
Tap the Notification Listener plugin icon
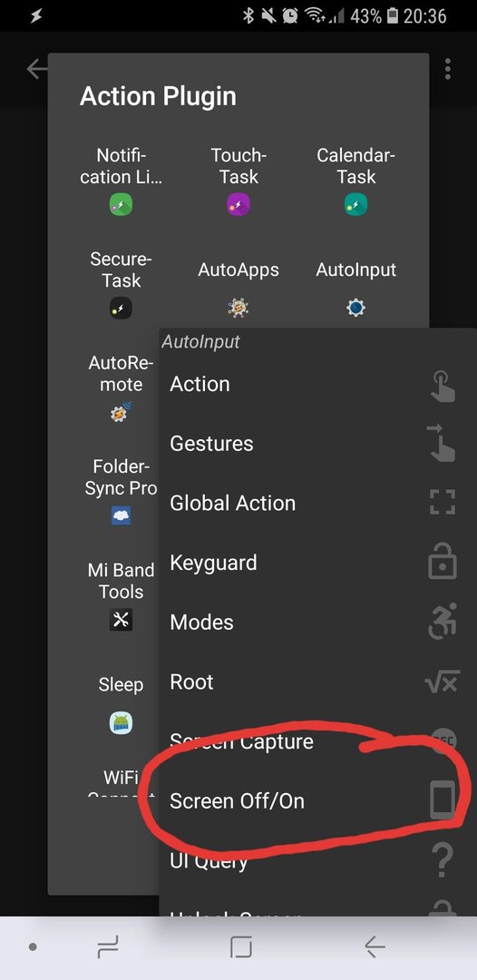pos(122,204)
